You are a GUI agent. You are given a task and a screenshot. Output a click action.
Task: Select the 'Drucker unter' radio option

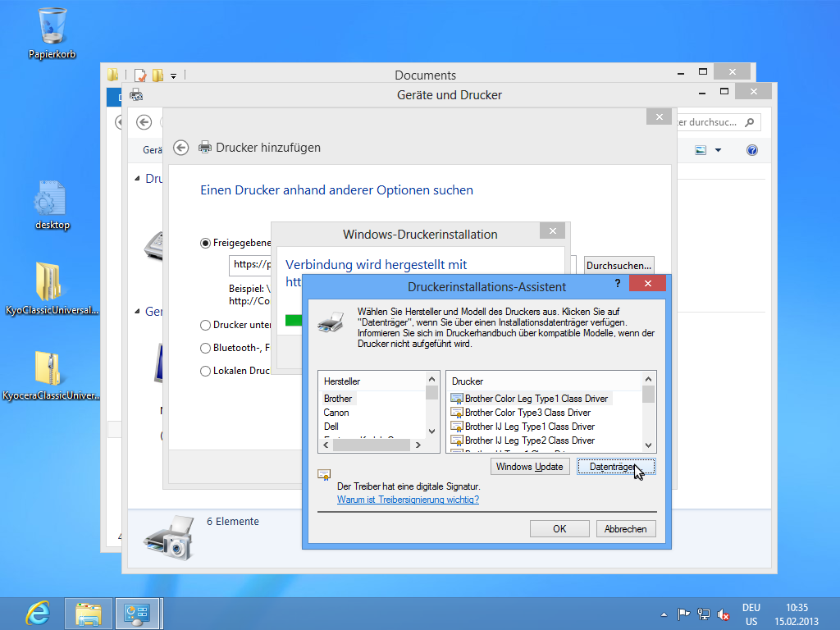click(205, 325)
